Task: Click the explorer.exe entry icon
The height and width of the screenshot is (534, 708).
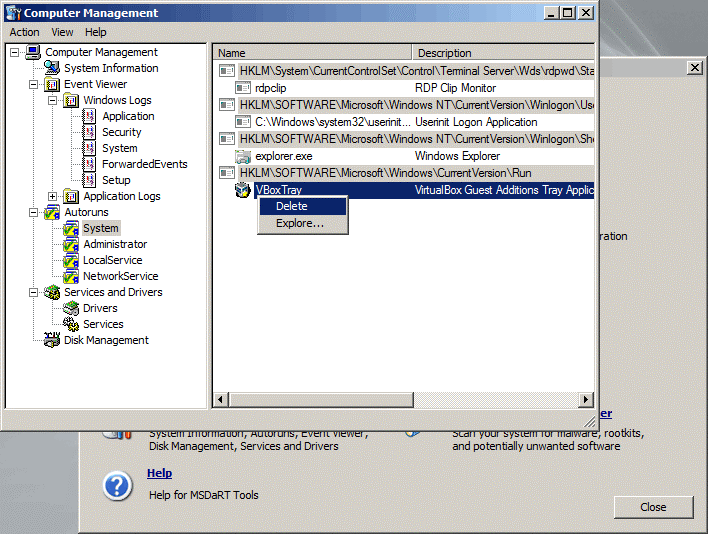Action: 243,157
